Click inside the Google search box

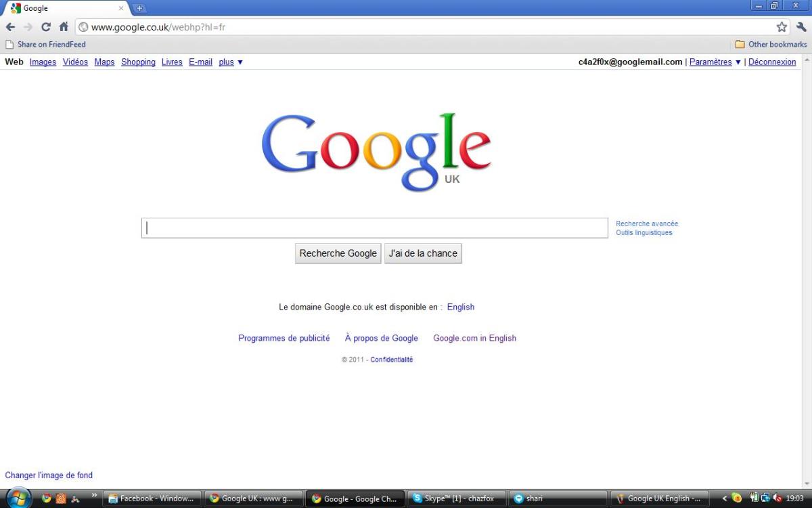[x=375, y=228]
